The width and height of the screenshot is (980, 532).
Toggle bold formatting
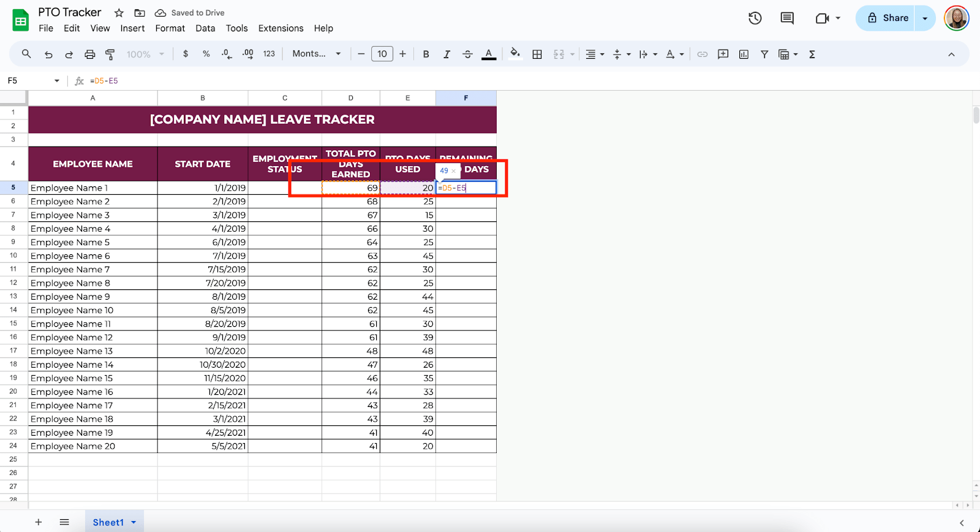coord(426,55)
